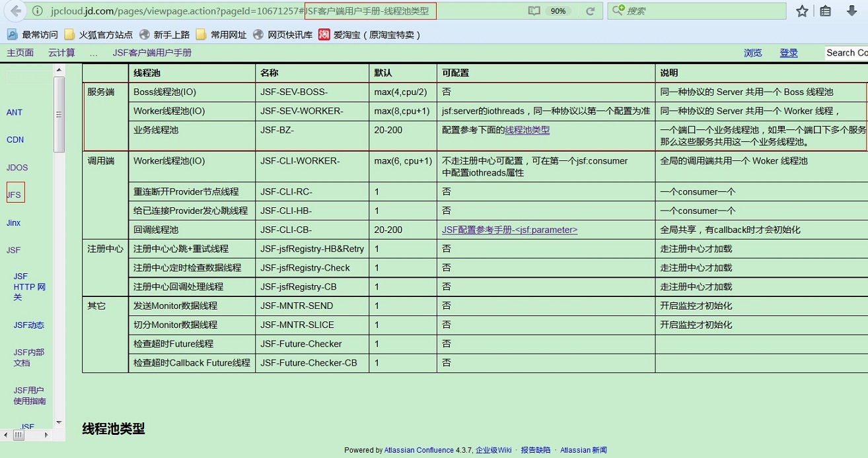Image resolution: width=868 pixels, height=458 pixels.
Task: Go to 主页面 in the wiki menu
Action: (20, 53)
